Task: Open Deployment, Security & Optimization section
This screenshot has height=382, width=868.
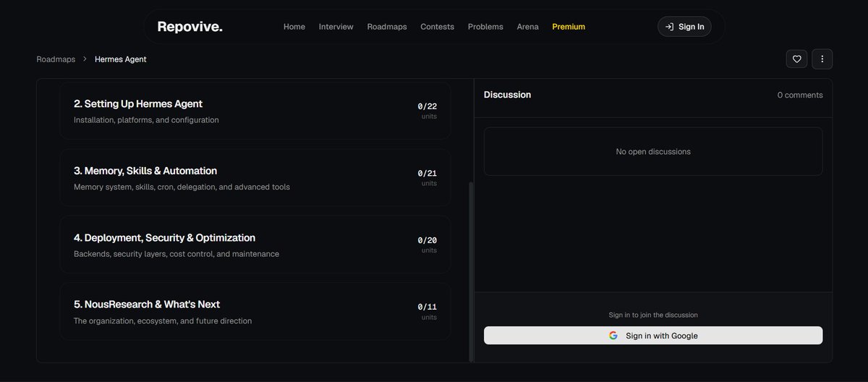Action: (x=255, y=245)
